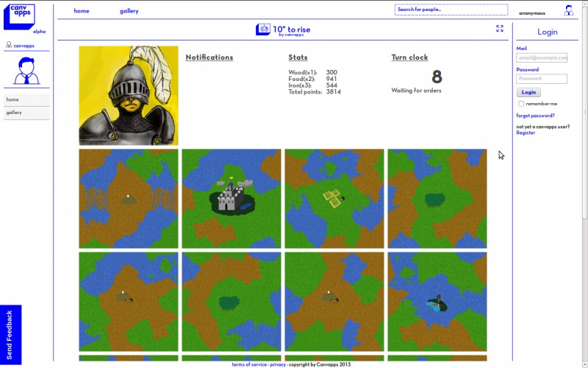Select the yellow farm fields tile

[x=334, y=199]
